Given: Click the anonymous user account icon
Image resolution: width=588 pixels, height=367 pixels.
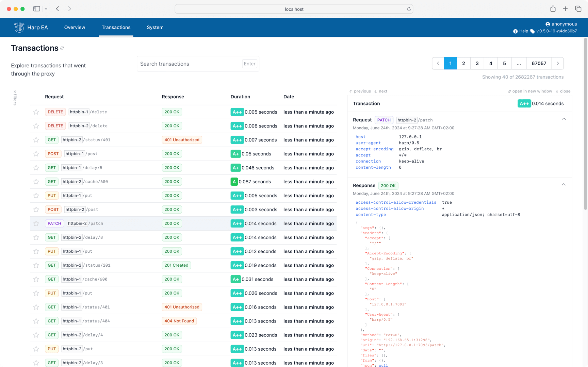Looking at the screenshot, I should click(547, 24).
